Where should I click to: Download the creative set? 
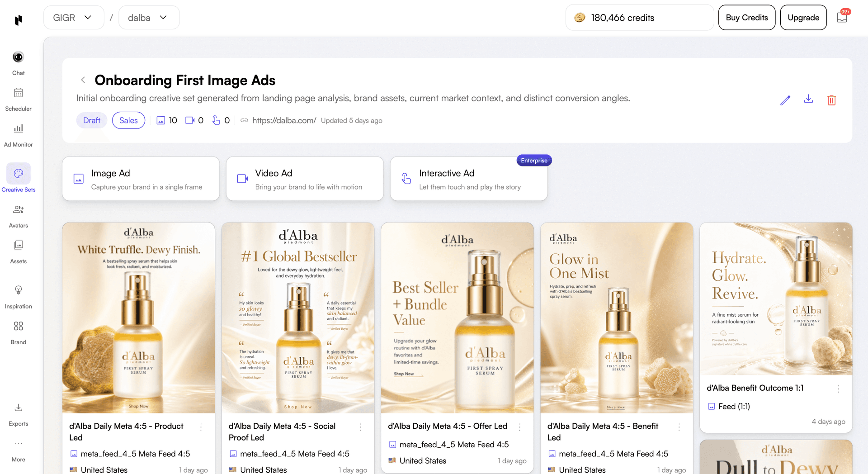[808, 100]
